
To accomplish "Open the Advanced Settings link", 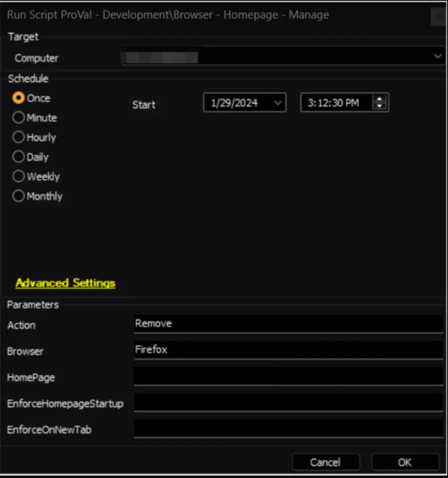I will coord(65,283).
